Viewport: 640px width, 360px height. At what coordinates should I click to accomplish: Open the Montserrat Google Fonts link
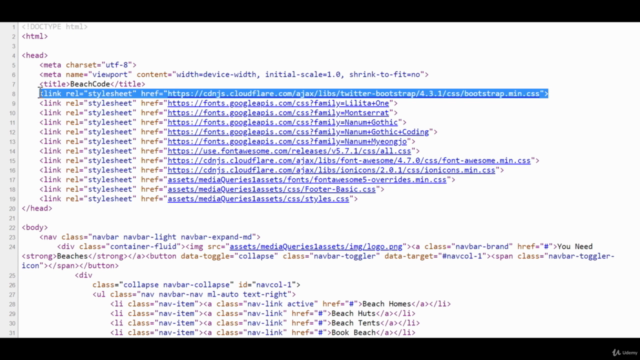click(x=278, y=113)
